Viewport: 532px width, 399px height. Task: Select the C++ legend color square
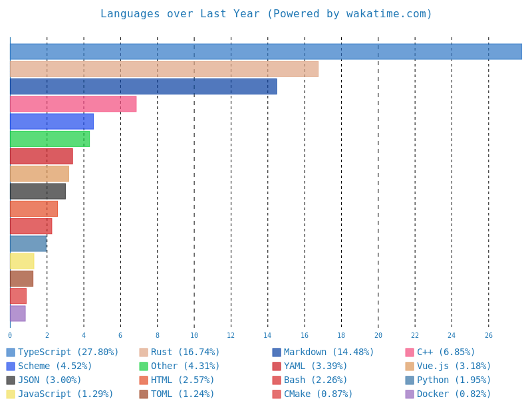click(x=410, y=352)
